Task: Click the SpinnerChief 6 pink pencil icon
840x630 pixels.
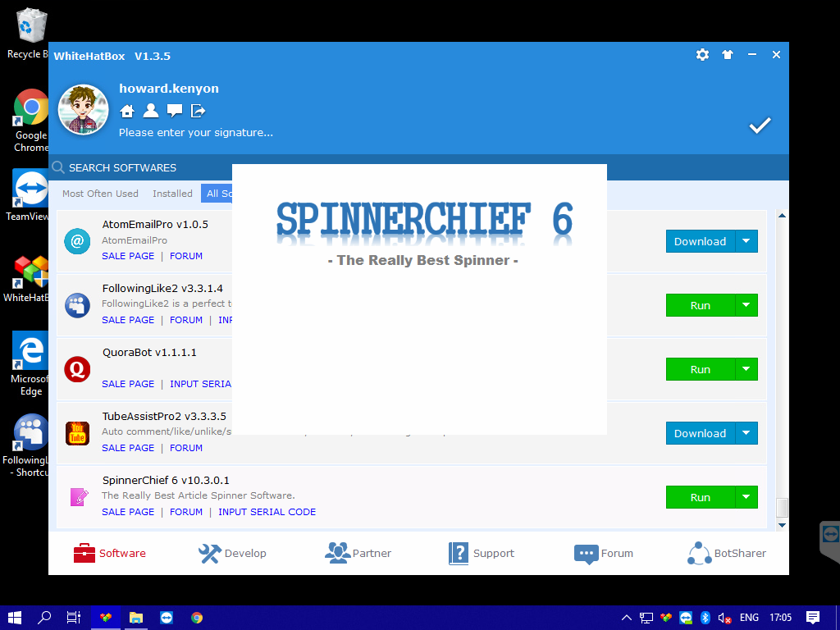Action: click(x=78, y=497)
